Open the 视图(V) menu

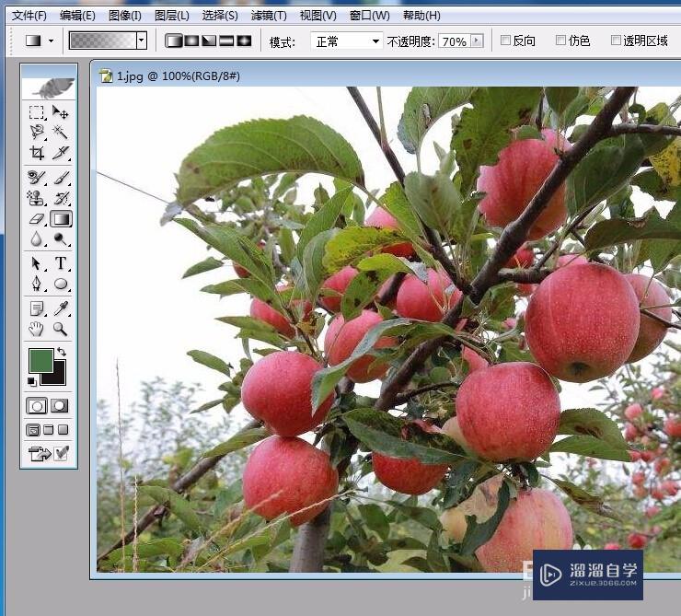tap(318, 16)
